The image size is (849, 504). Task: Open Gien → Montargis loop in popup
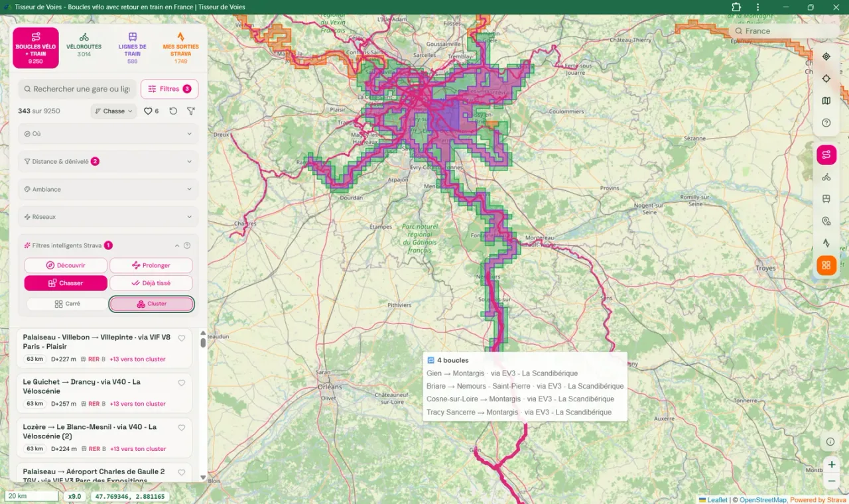coord(502,373)
